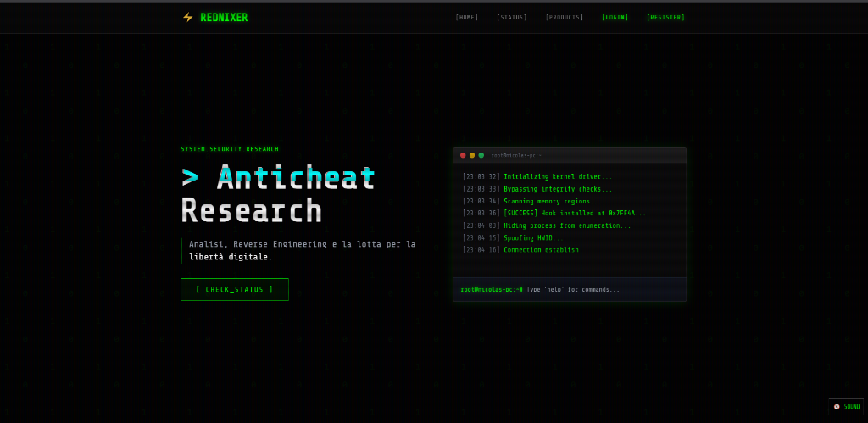The height and width of the screenshot is (423, 868).
Task: Open the [LOGIN] nav link
Action: (615, 18)
